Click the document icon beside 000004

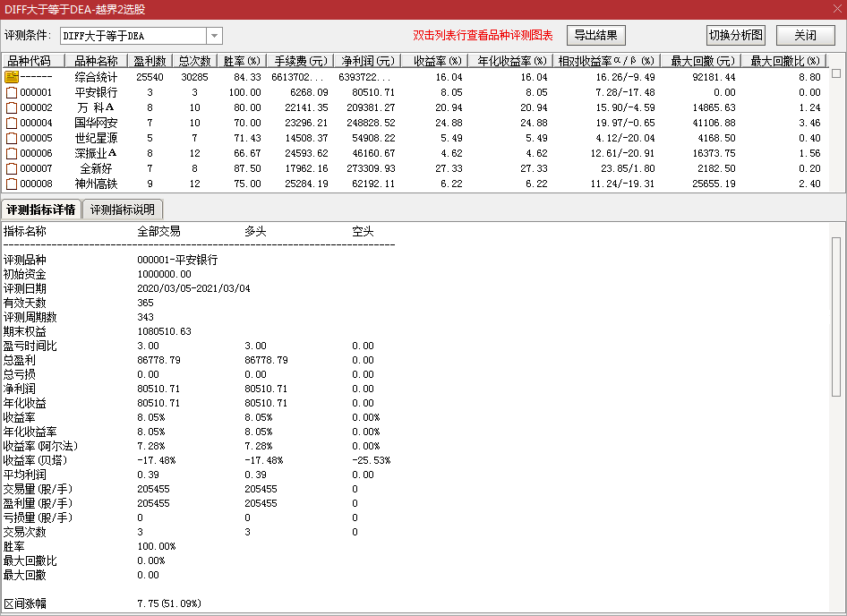click(12, 123)
